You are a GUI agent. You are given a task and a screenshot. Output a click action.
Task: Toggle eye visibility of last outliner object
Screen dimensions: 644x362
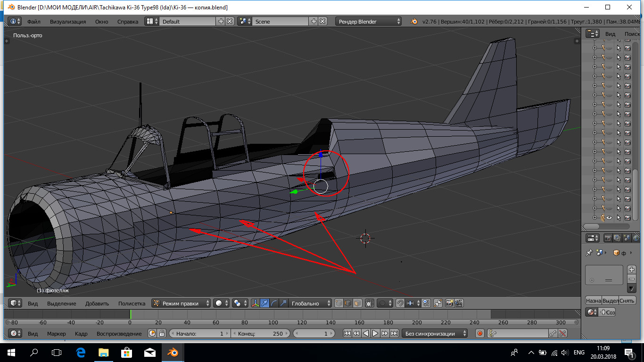(609, 218)
